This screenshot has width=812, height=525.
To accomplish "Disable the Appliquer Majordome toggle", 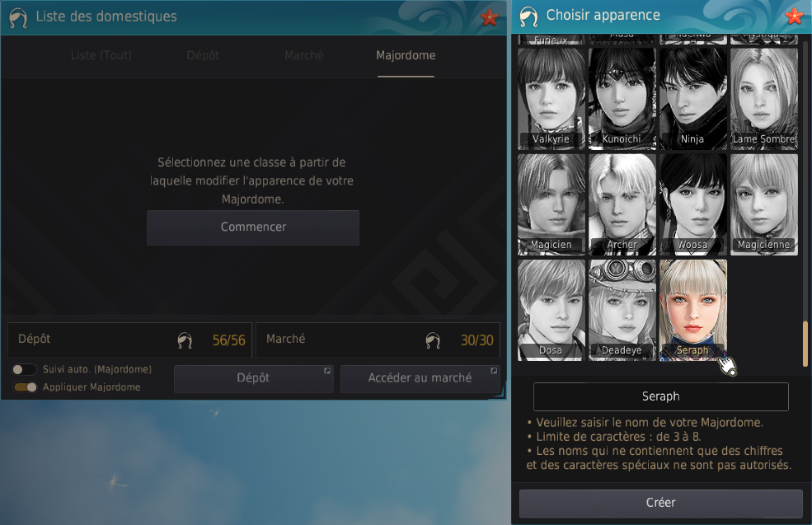I will coord(25,387).
